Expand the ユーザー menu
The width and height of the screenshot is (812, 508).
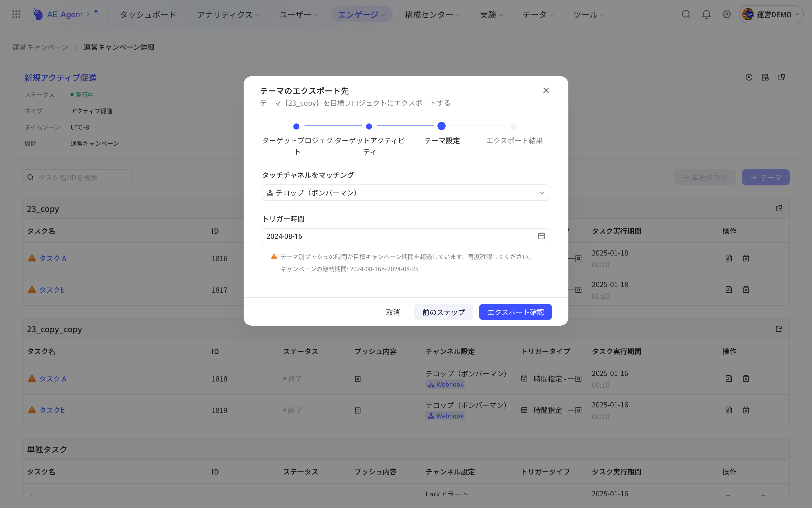[299, 14]
